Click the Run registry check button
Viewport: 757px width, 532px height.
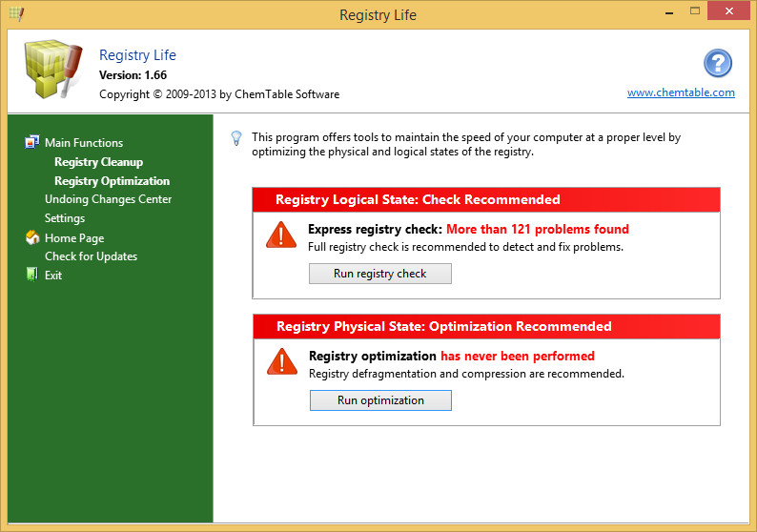tap(380, 274)
